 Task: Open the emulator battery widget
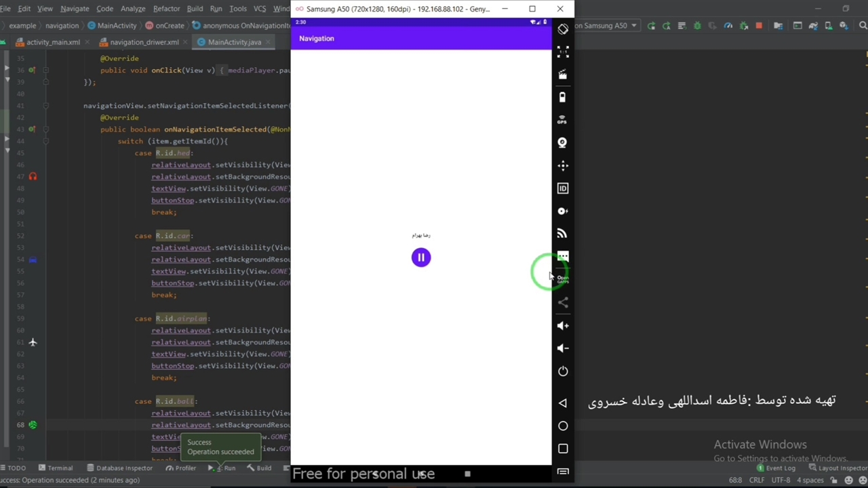562,97
